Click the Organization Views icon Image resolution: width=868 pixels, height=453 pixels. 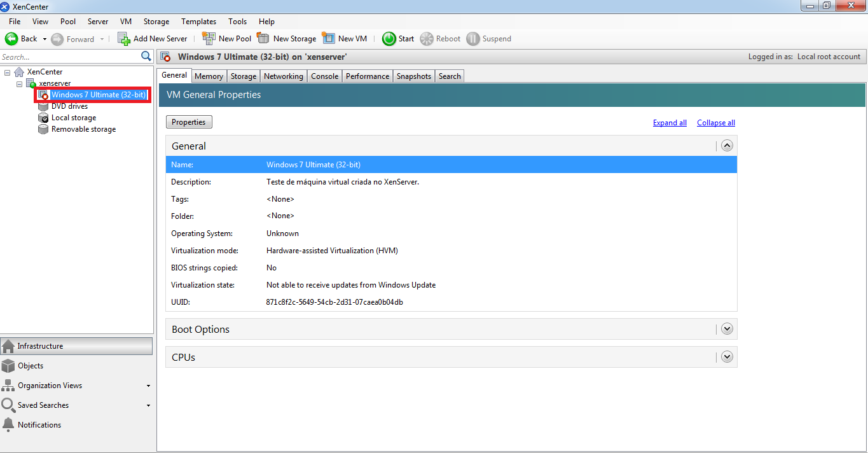(x=8, y=386)
